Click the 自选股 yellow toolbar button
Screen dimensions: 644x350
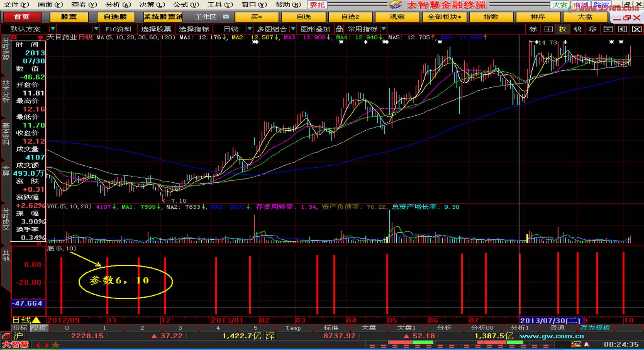point(116,17)
